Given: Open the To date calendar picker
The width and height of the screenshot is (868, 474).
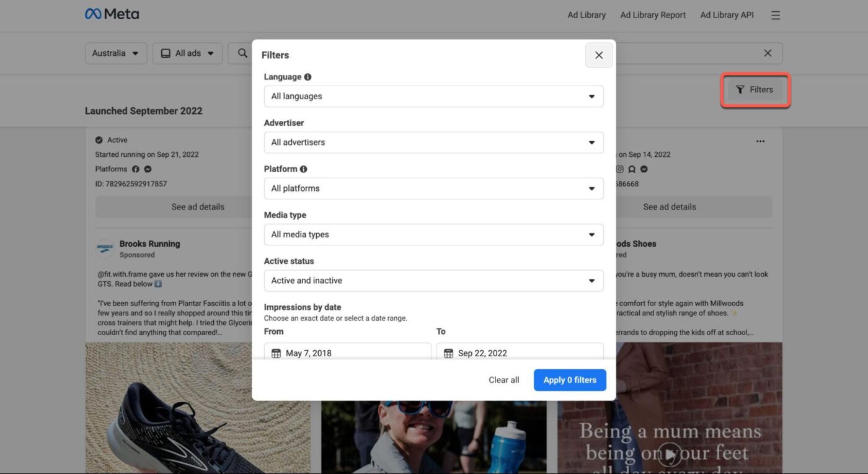Looking at the screenshot, I should pos(447,353).
